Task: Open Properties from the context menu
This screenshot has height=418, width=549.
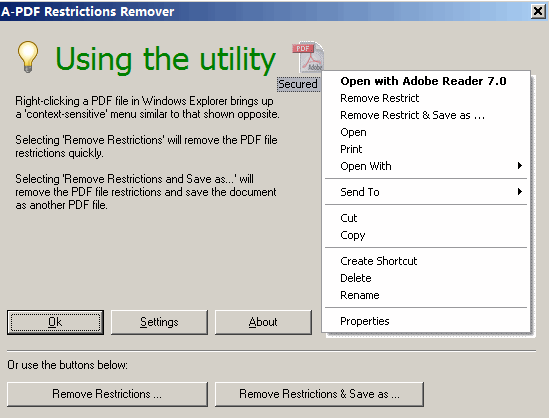Action: (x=426, y=321)
